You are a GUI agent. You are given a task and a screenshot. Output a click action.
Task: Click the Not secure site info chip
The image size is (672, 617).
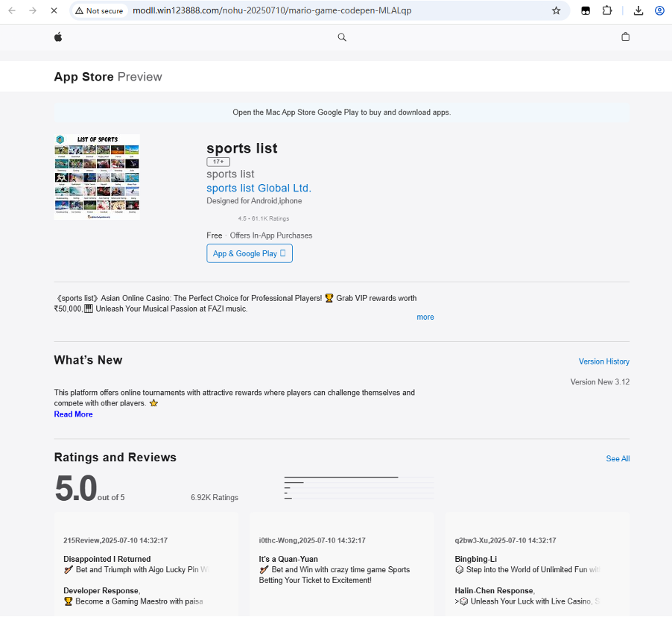tap(99, 11)
